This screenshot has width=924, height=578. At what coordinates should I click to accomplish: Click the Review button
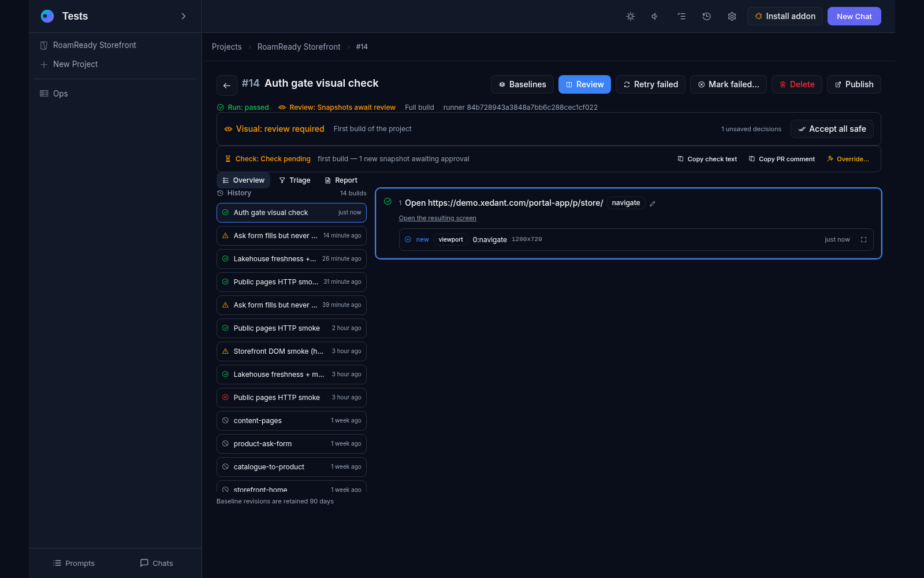click(x=584, y=84)
